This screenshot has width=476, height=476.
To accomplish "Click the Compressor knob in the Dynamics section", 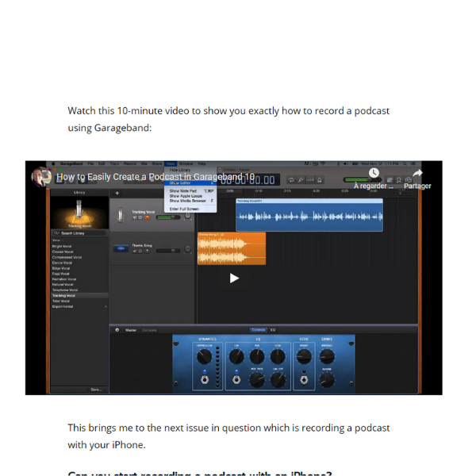I will tap(205, 356).
